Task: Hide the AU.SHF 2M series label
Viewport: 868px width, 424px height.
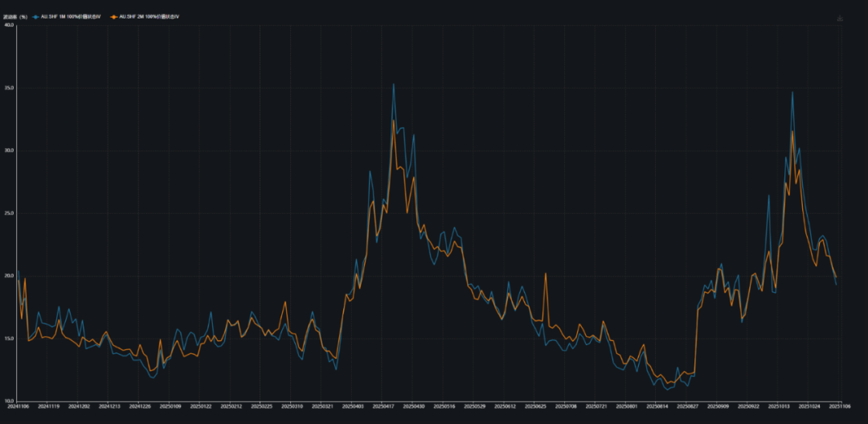Action: [x=149, y=16]
